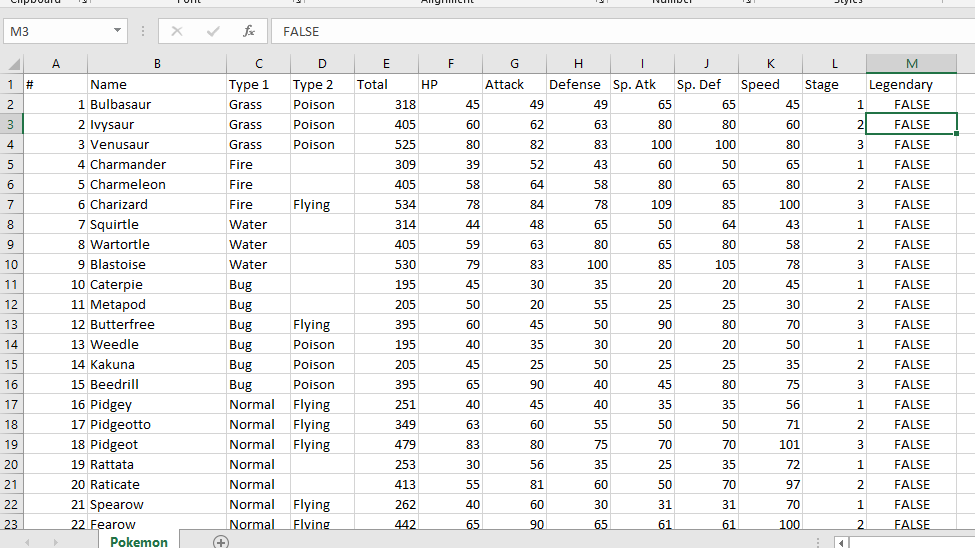Click Venusaur's Total value 525
The image size is (975, 548).
pos(386,144)
